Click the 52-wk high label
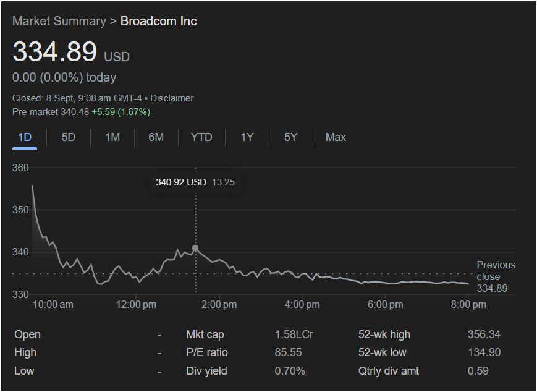Viewport: 537px width, 392px height. click(384, 334)
